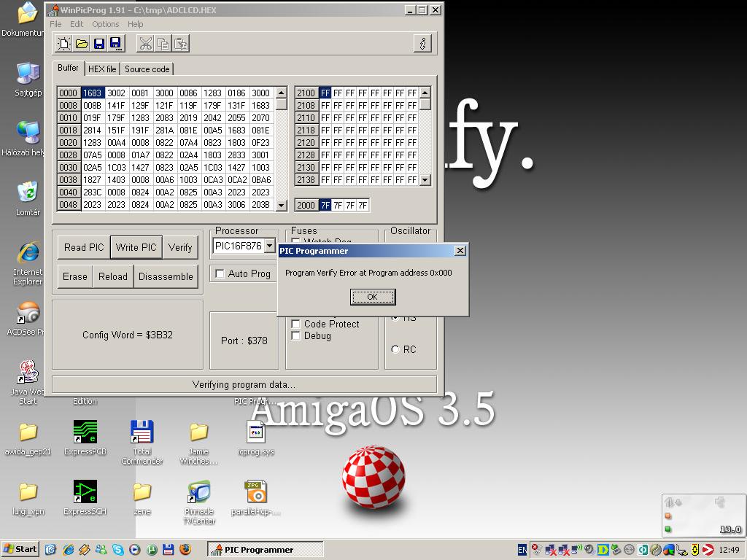This screenshot has width=747, height=560.
Task: Select buffer cell 283C in row 0040
Action: [93, 192]
